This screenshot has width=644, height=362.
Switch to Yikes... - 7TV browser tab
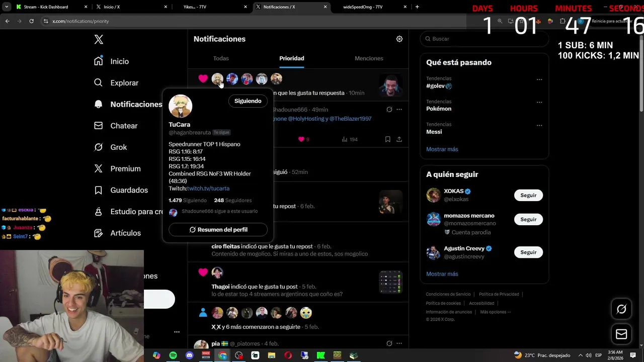click(211, 7)
